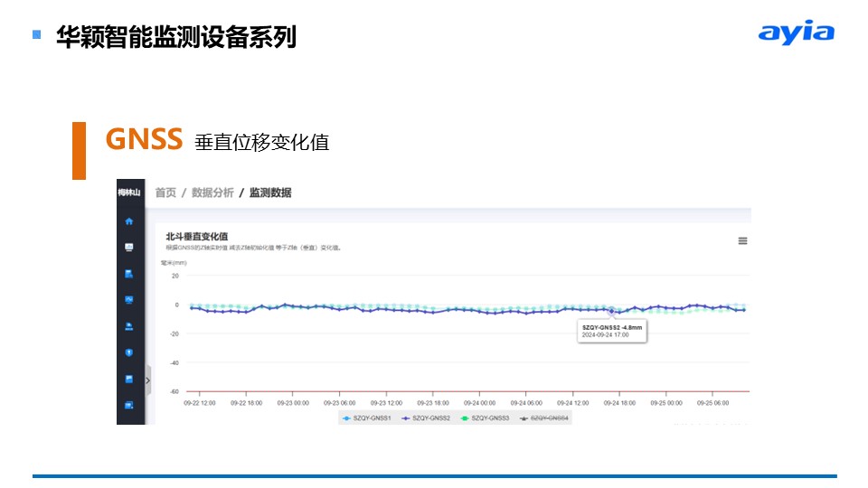Click the highlighted GNSS2 data point at 17:00

click(611, 311)
